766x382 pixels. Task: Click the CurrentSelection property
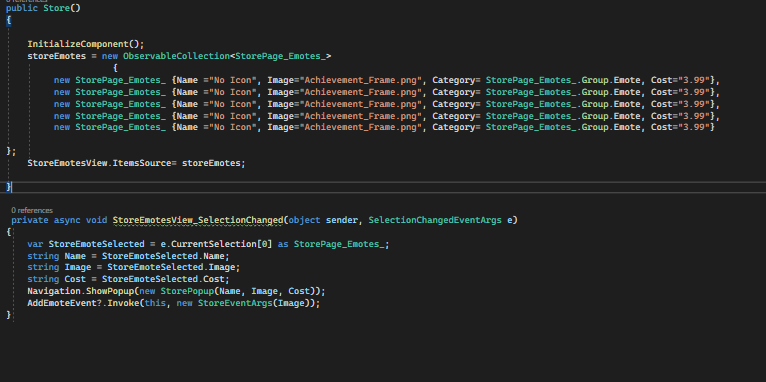213,244
